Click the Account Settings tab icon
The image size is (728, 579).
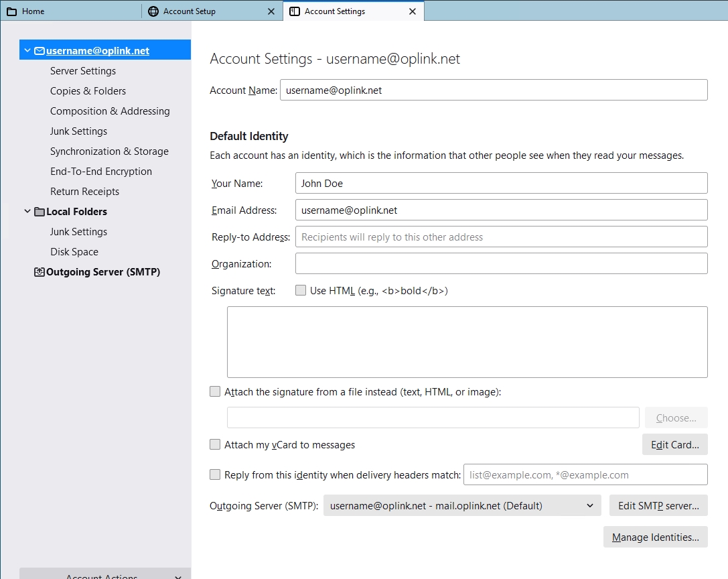[x=295, y=11]
